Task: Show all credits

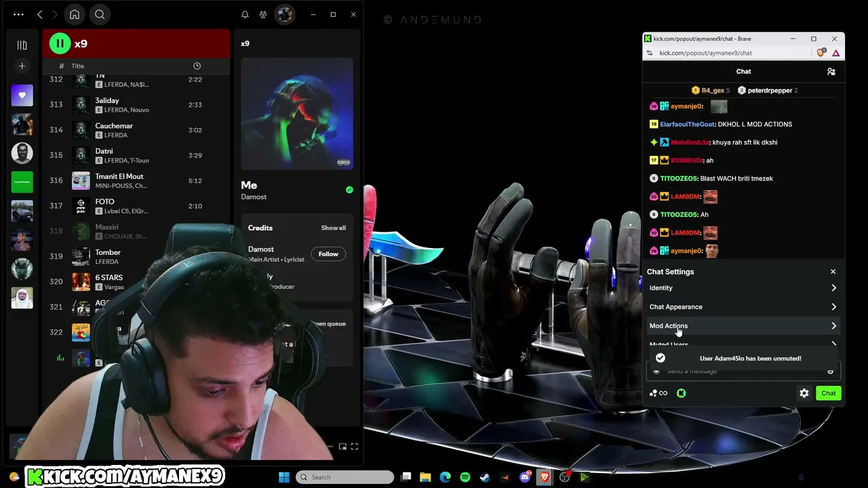Action: [x=333, y=228]
